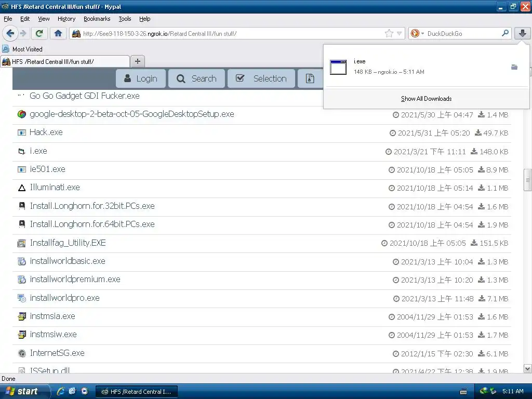The image size is (532, 399).
Task: Click the system tray clock 5:11 AM
Action: tap(513, 391)
